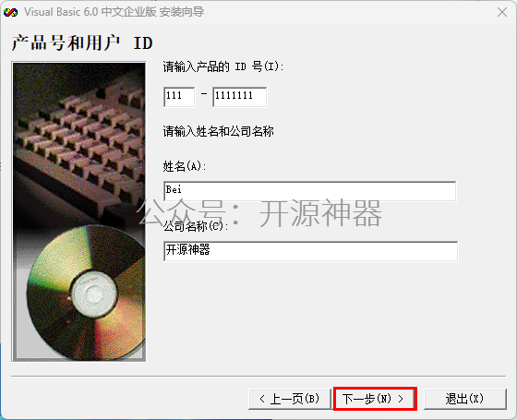
Task: Close the installation wizard window
Action: [502, 12]
